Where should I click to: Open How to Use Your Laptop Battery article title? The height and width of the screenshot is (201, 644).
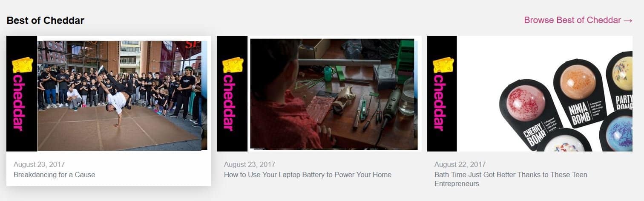click(308, 175)
